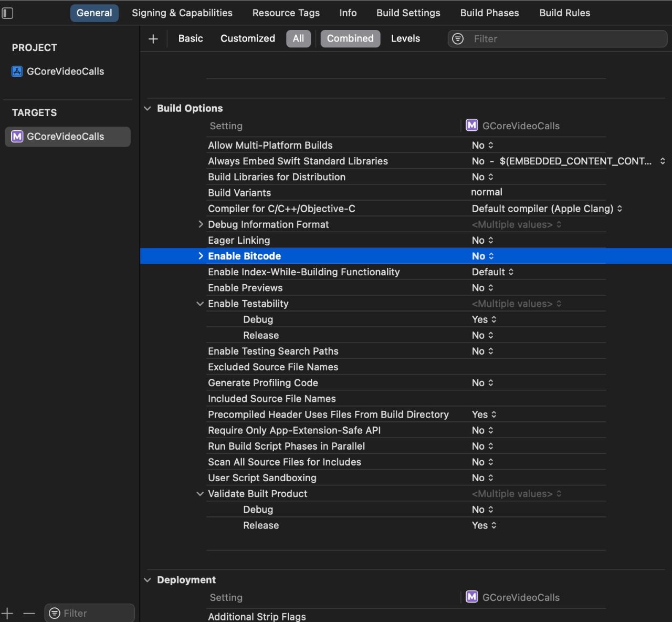Select the Excluded Source File Names row
The image size is (672, 622).
coord(406,367)
